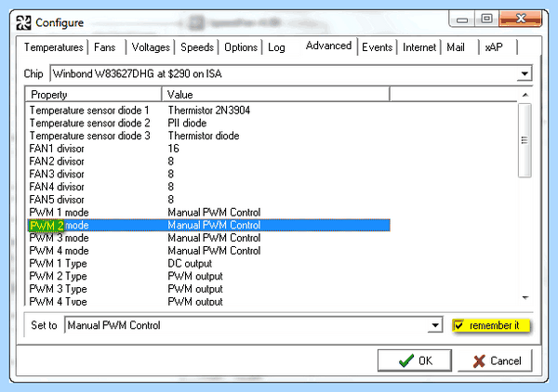This screenshot has width=558, height=392.
Task: Click the Cancel button
Action: 496,360
